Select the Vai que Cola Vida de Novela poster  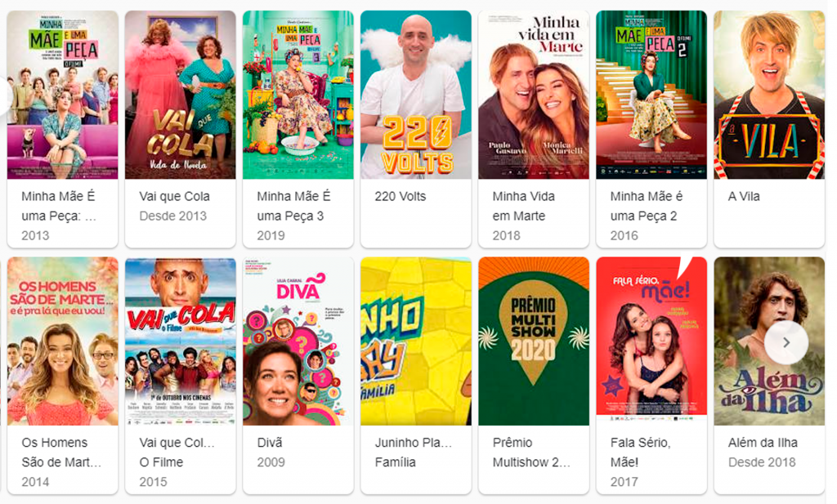click(181, 95)
